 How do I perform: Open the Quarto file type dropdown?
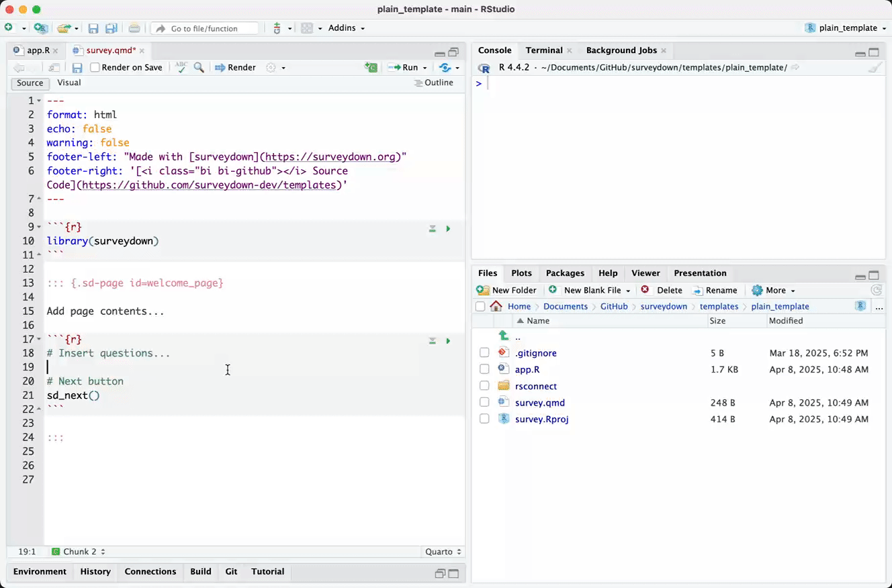coord(443,552)
